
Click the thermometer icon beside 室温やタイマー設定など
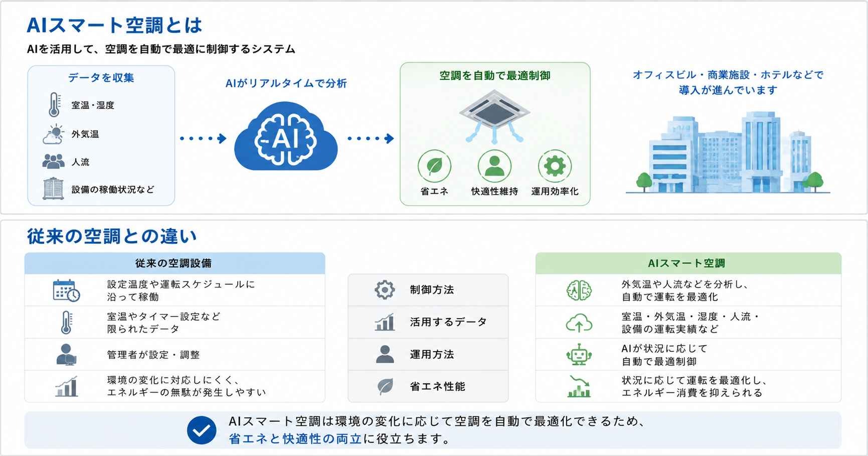66,323
